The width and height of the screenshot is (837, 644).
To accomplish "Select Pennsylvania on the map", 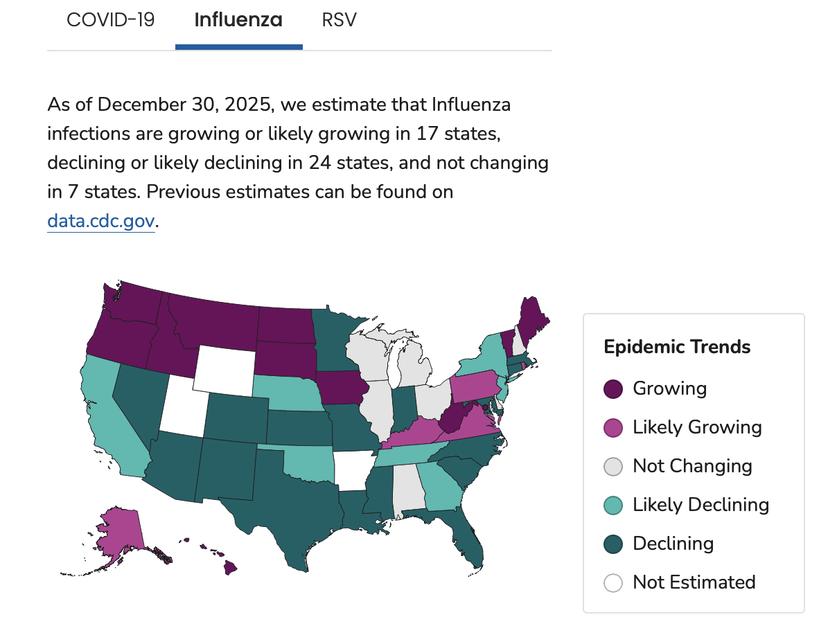I will (x=475, y=383).
